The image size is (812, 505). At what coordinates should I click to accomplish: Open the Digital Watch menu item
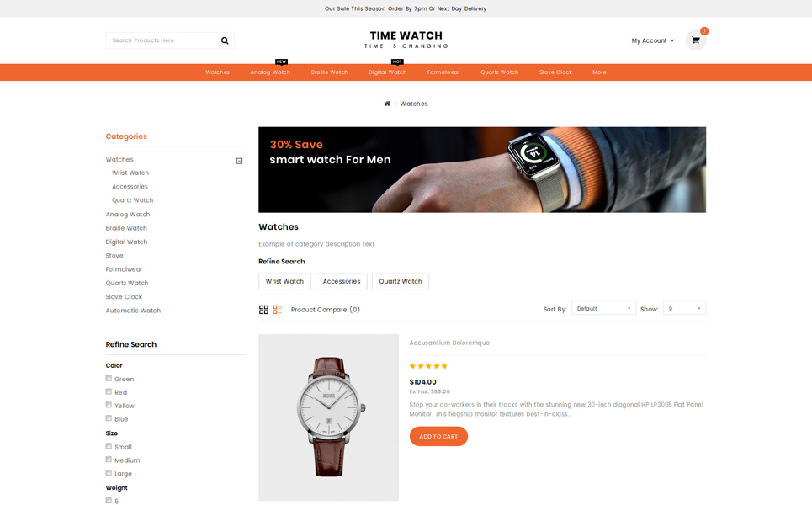[387, 72]
